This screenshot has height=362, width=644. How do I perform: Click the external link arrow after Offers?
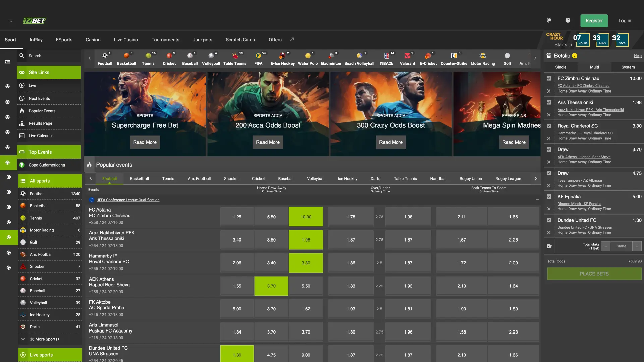292,39
